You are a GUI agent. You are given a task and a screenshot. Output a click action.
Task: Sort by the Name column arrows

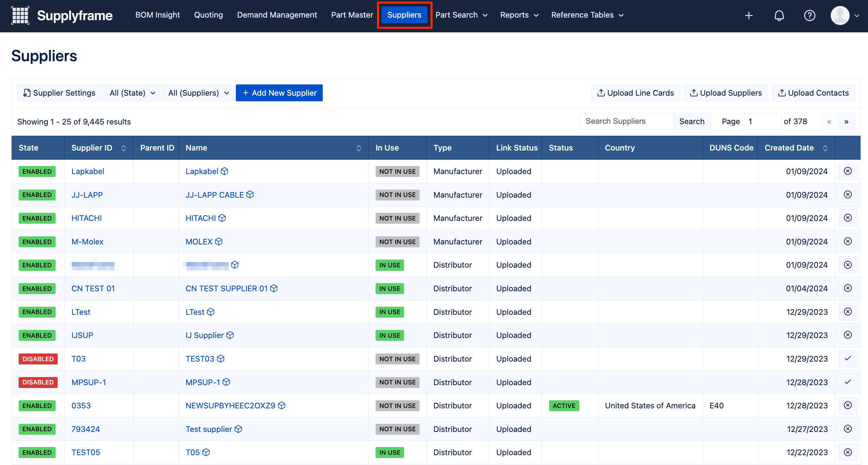click(x=359, y=148)
